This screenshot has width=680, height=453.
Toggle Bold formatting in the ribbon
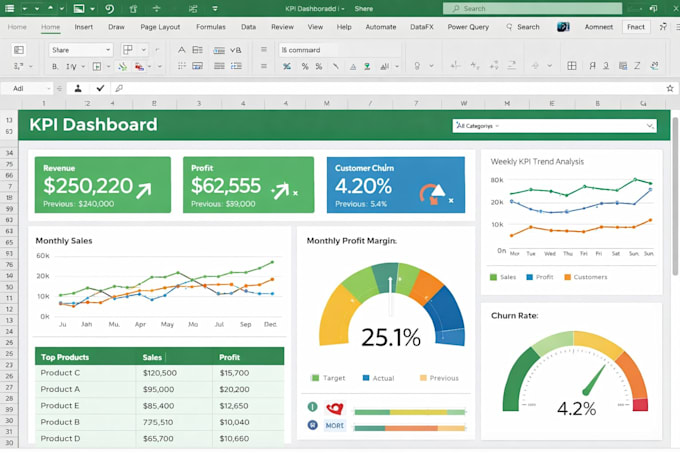tap(55, 66)
